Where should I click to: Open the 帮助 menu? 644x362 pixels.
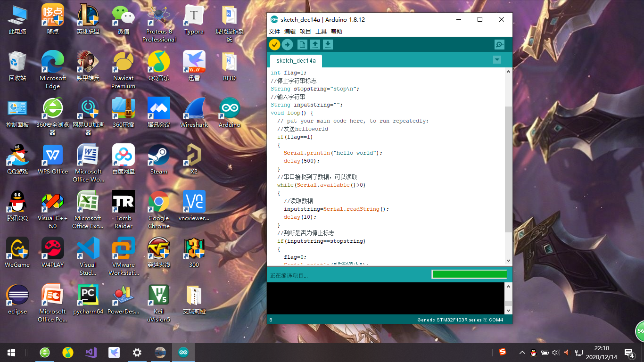tap(337, 32)
